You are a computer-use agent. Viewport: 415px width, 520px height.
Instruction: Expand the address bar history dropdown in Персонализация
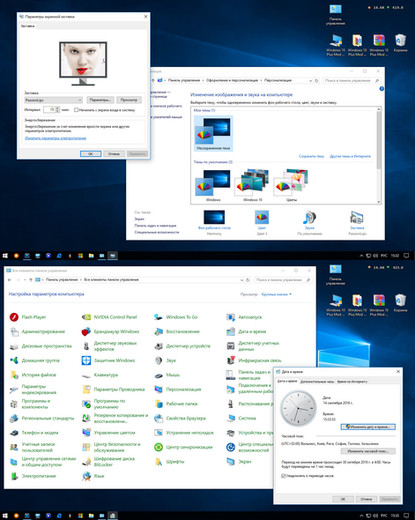pos(311,80)
